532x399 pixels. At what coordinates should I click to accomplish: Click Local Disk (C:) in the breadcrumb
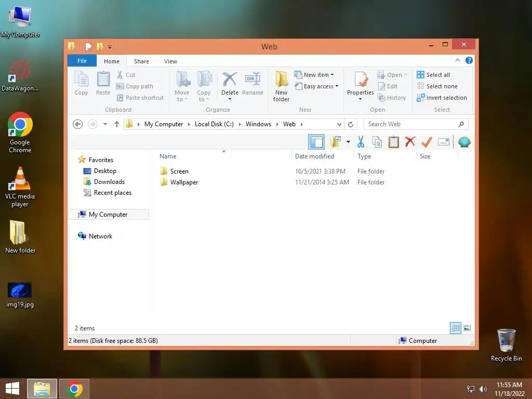click(214, 124)
